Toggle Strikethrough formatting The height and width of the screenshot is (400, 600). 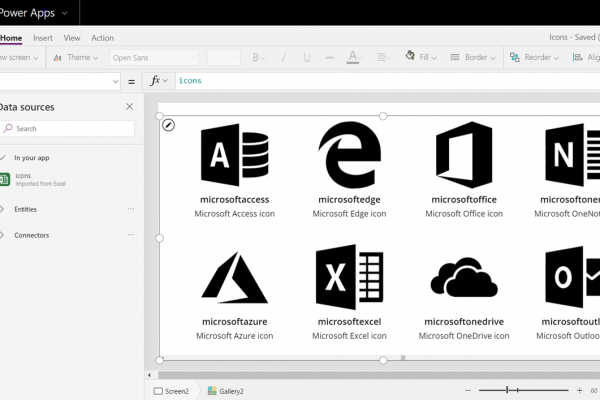[329, 57]
